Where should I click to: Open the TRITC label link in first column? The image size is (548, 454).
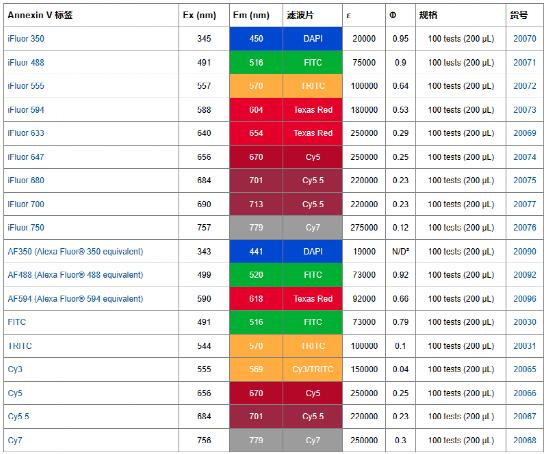point(20,346)
